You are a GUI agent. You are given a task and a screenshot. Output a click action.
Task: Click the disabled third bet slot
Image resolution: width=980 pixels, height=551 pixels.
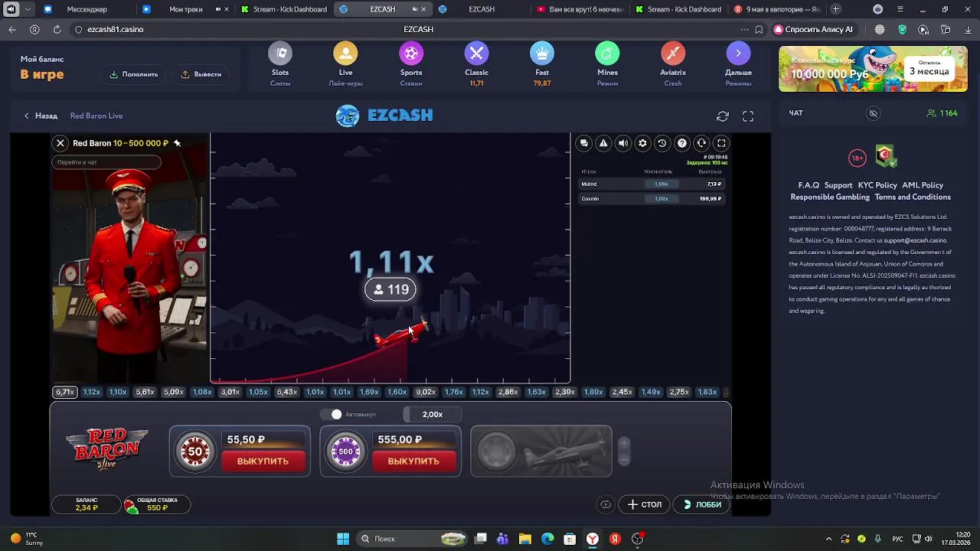pos(541,452)
